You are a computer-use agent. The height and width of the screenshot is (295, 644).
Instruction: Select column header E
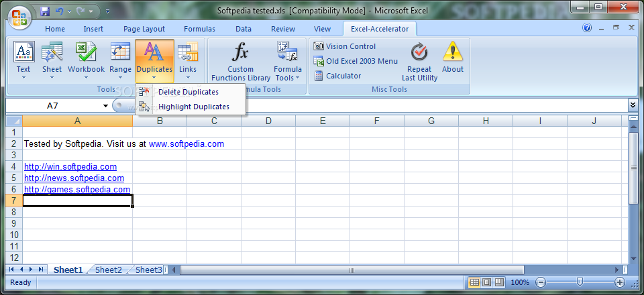click(323, 121)
